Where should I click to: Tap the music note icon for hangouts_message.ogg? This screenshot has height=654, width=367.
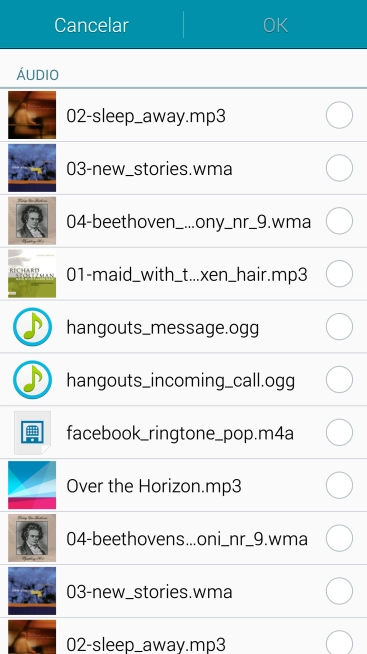[x=32, y=327]
